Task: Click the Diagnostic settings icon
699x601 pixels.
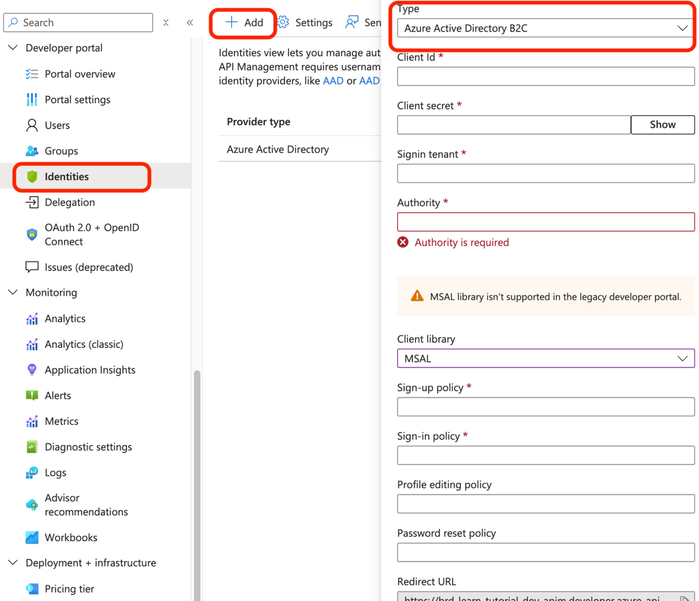Action: [x=32, y=447]
